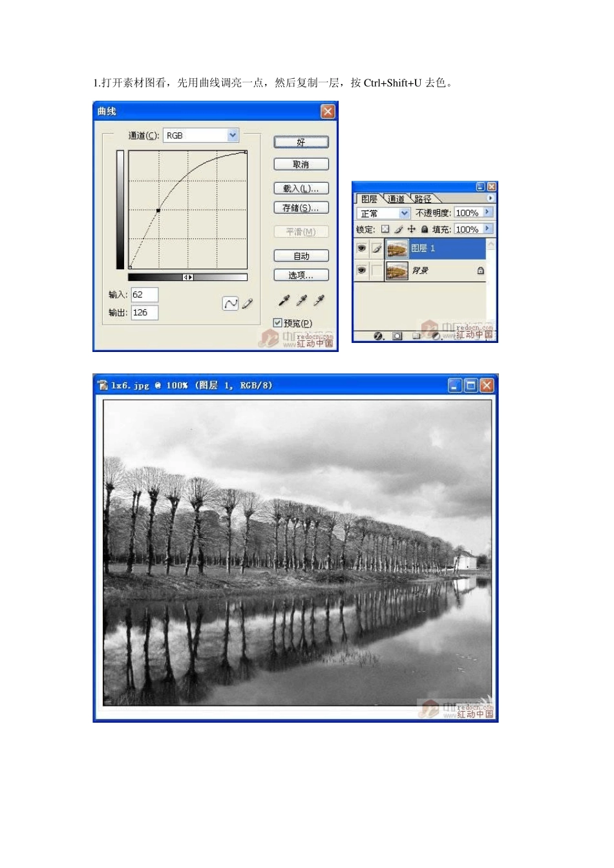
Task: Click the 填充 100% field
Action: (x=468, y=229)
